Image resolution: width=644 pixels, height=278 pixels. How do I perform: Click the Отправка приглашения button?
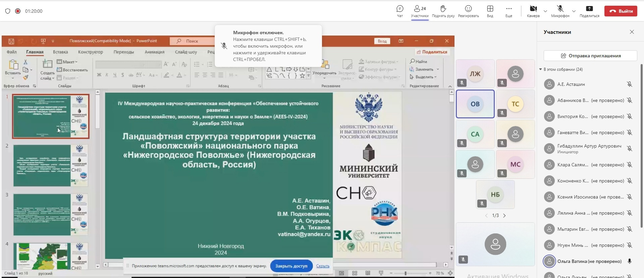[590, 56]
